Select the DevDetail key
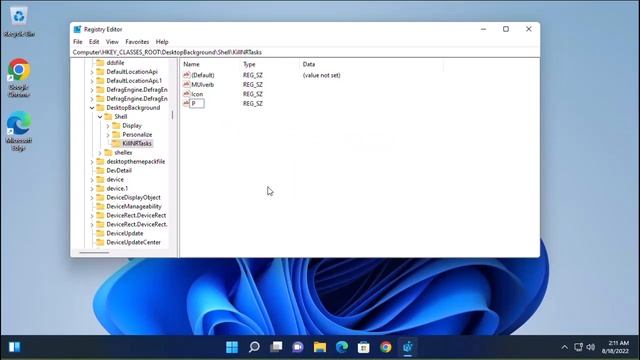The height and width of the screenshot is (360, 640). pyautogui.click(x=119, y=170)
